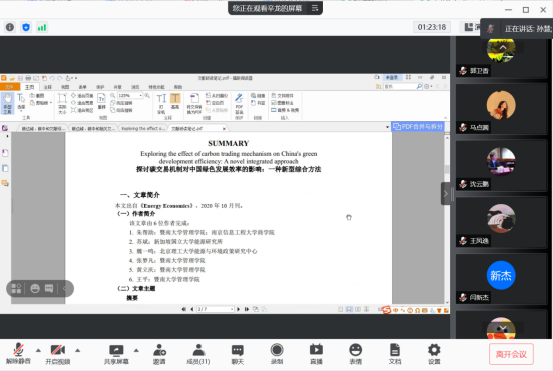Open meeting 设置 gear icon
The width and height of the screenshot is (553, 371).
tap(434, 353)
